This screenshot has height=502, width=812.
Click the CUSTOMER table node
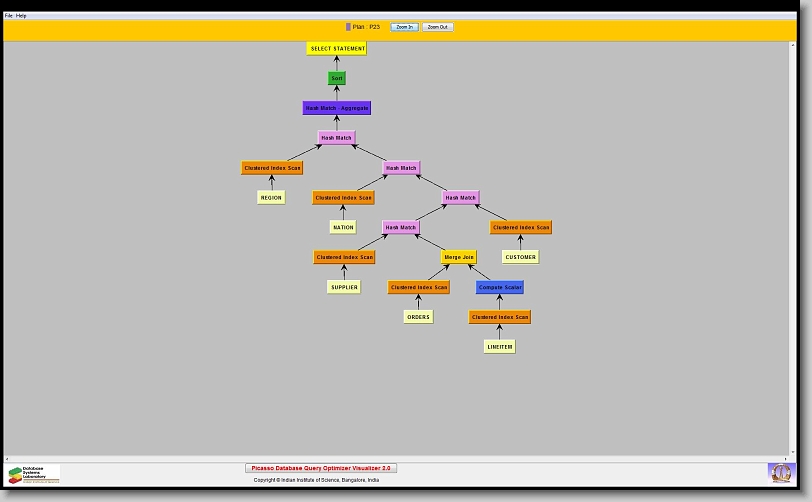coord(520,257)
